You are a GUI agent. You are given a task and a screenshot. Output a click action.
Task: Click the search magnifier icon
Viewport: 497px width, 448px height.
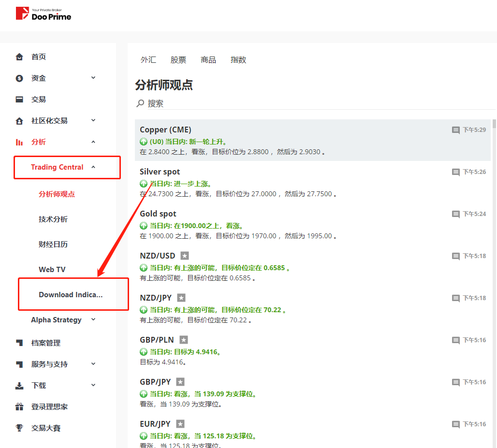pyautogui.click(x=140, y=103)
